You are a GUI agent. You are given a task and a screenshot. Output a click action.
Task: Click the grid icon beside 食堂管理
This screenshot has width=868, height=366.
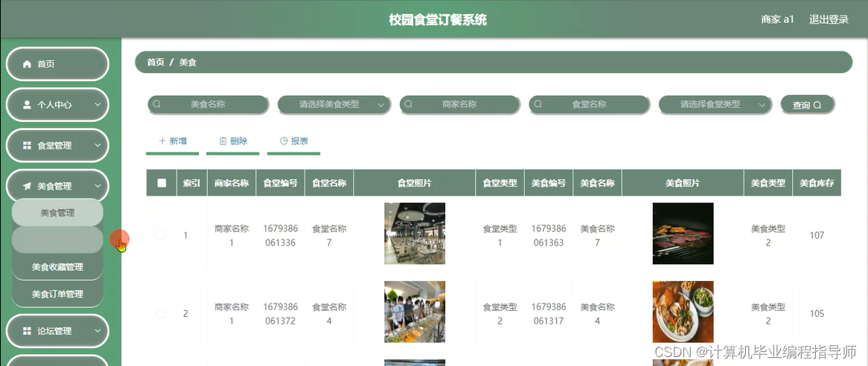27,145
